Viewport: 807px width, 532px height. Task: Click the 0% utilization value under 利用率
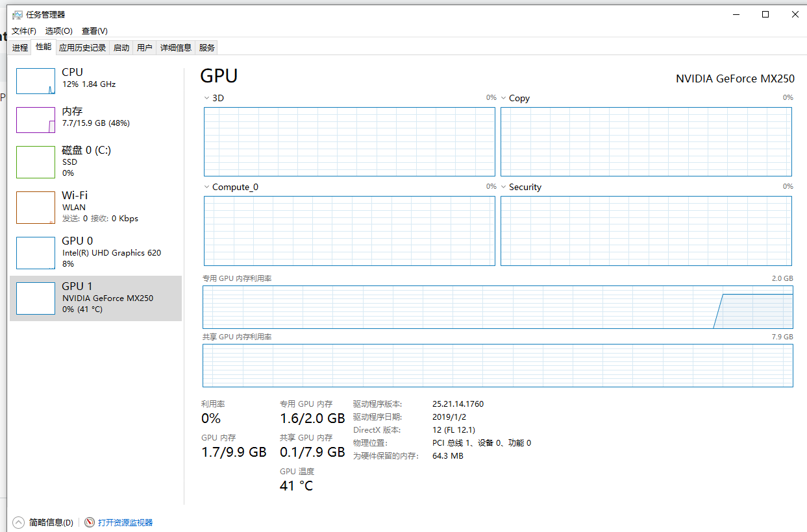(211, 418)
